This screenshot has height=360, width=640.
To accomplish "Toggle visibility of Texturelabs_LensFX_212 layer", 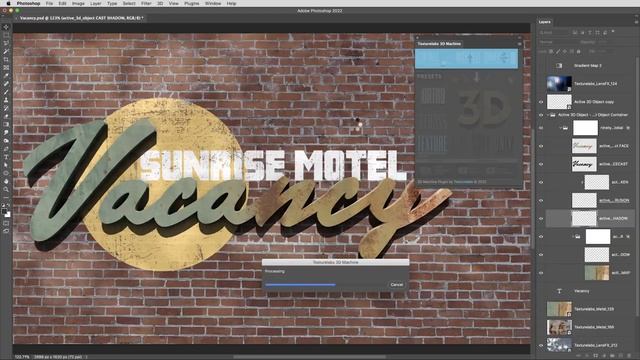I will 541,345.
